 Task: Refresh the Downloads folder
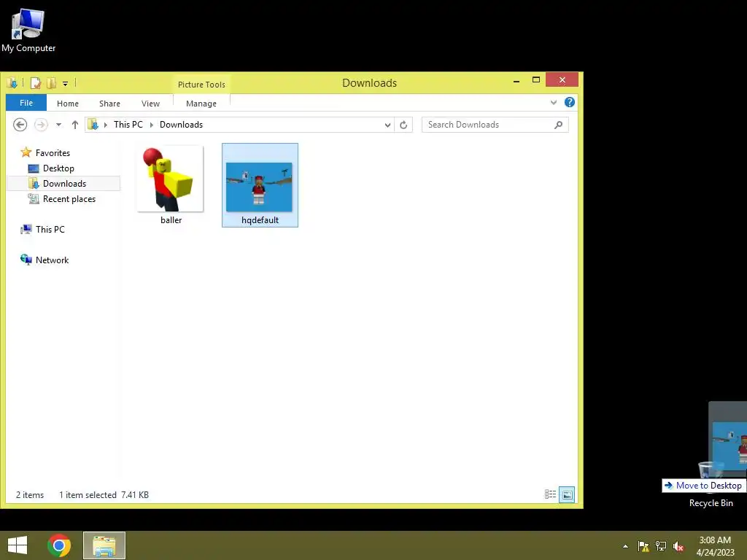coord(403,125)
